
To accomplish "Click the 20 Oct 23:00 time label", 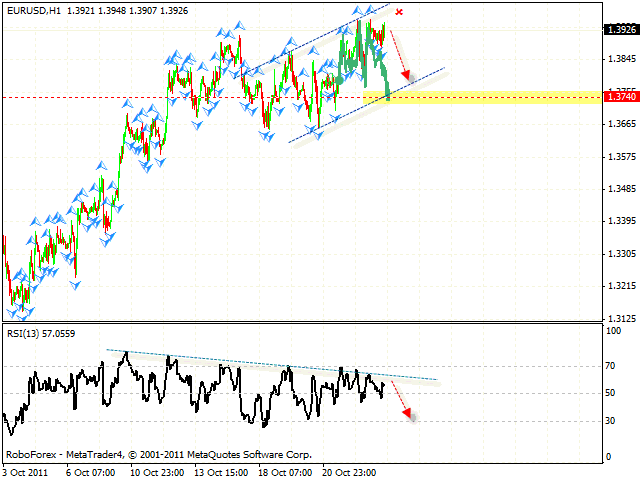I will click(x=348, y=471).
